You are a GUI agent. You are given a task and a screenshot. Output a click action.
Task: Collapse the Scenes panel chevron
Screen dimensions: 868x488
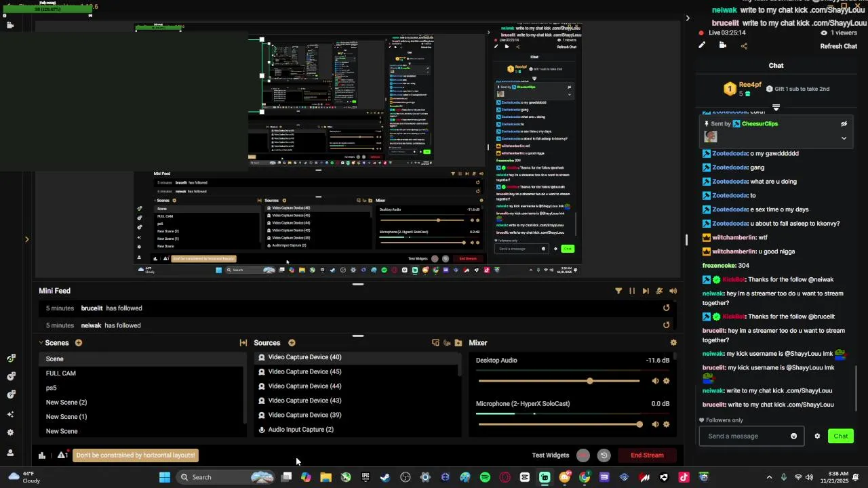coord(41,343)
